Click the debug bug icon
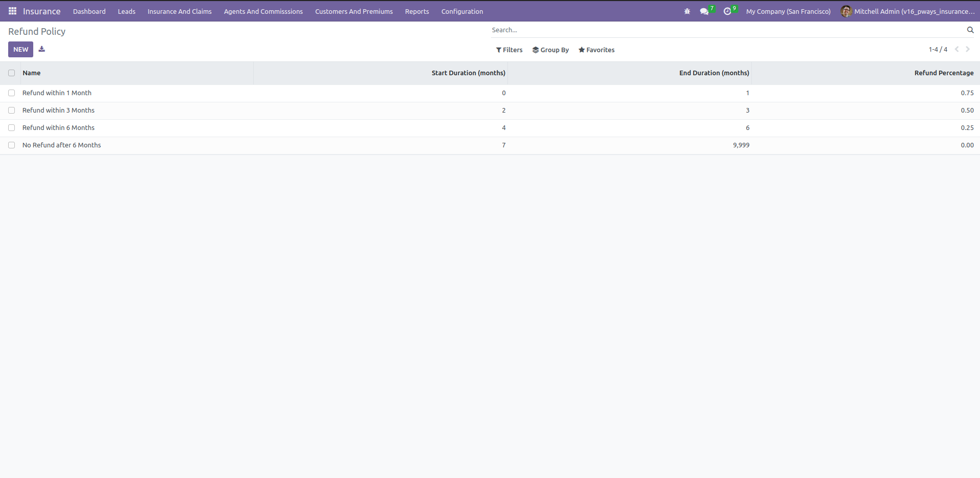The image size is (980, 478). 687,11
